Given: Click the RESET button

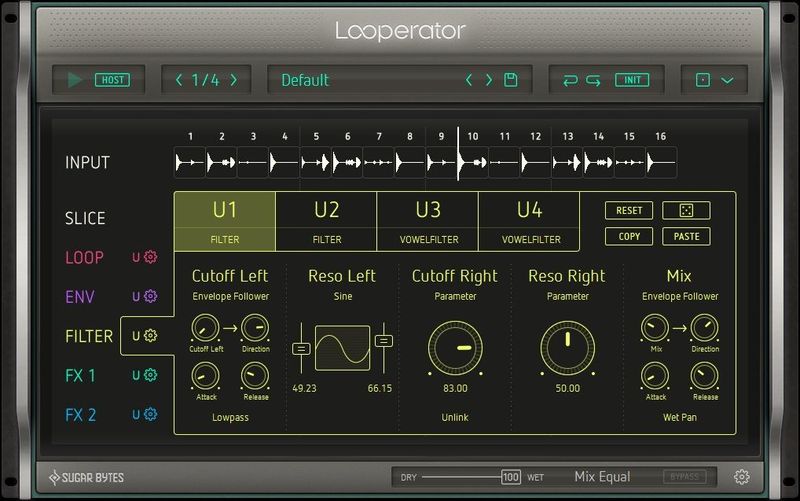Looking at the screenshot, I should click(x=629, y=210).
